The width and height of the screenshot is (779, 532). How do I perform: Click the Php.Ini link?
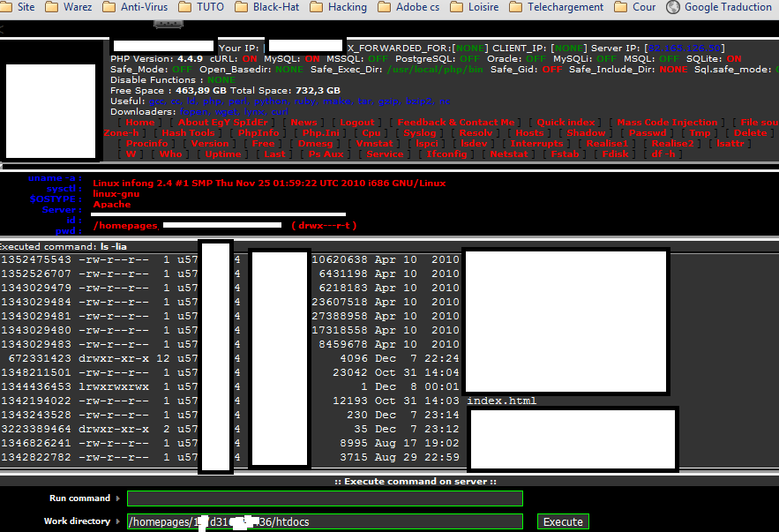(x=321, y=132)
